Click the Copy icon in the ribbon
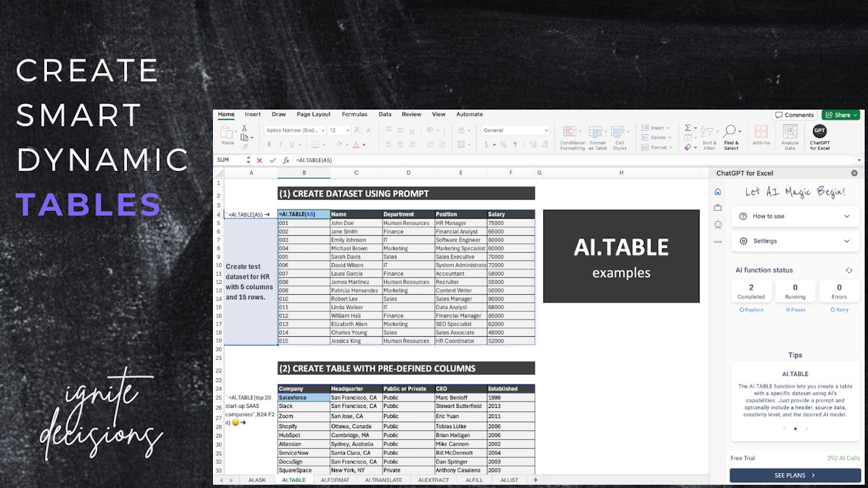 tap(244, 137)
